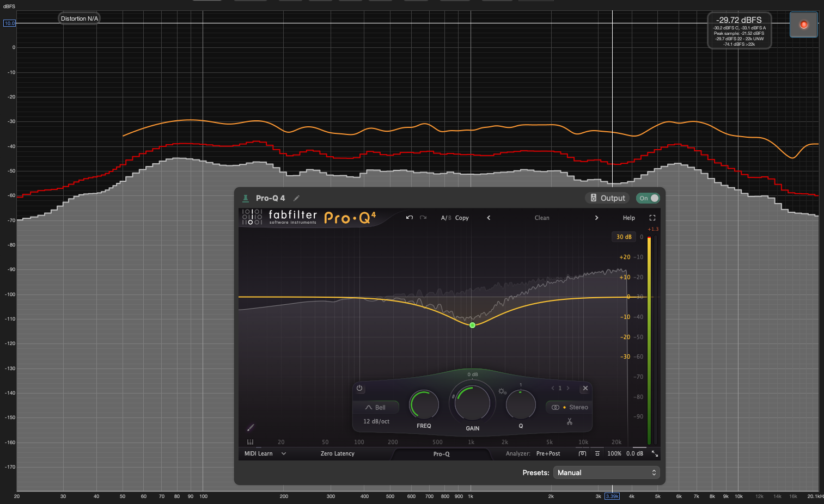Enter full screen mode in Pro-Q
The width and height of the screenshot is (824, 504).
pos(652,218)
